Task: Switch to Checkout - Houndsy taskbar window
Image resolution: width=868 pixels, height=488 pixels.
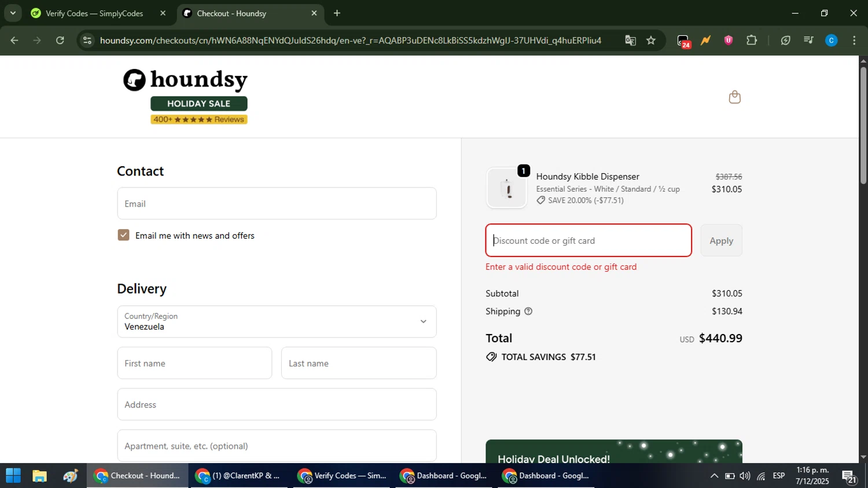Action: tap(138, 476)
